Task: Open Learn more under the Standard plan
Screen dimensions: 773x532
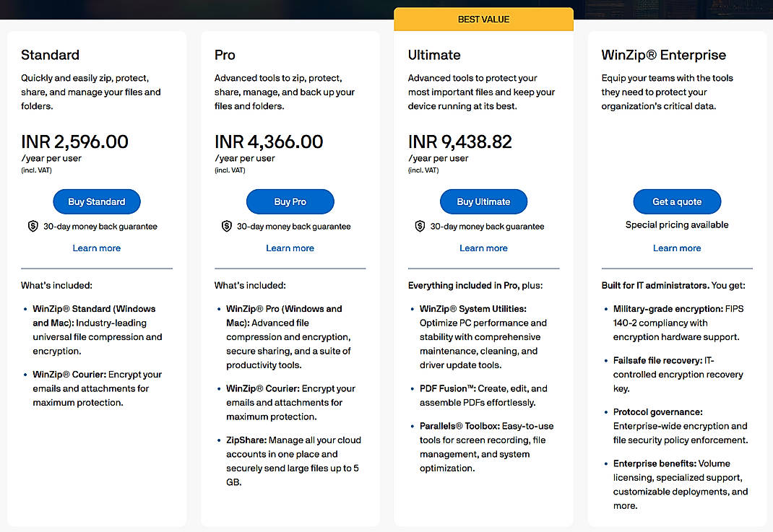Action: (x=96, y=248)
